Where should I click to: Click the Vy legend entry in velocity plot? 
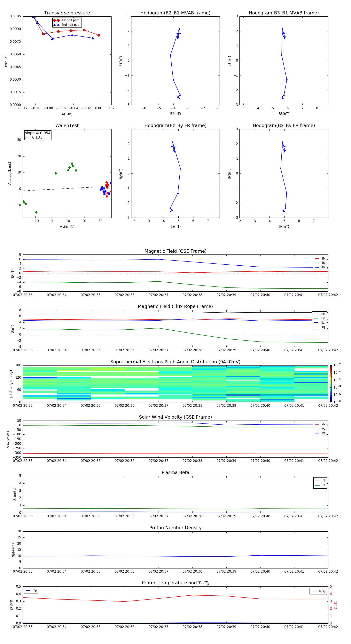pyautogui.click(x=320, y=429)
